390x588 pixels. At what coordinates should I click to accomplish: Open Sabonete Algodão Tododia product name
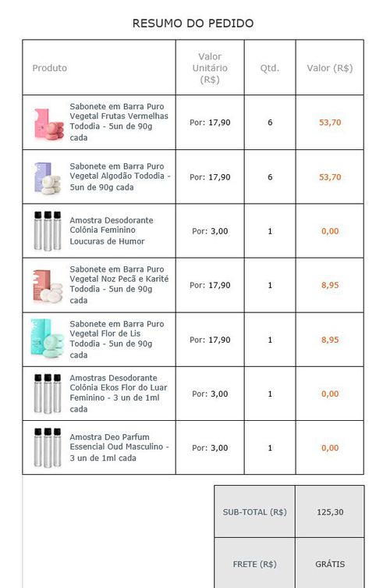(120, 176)
